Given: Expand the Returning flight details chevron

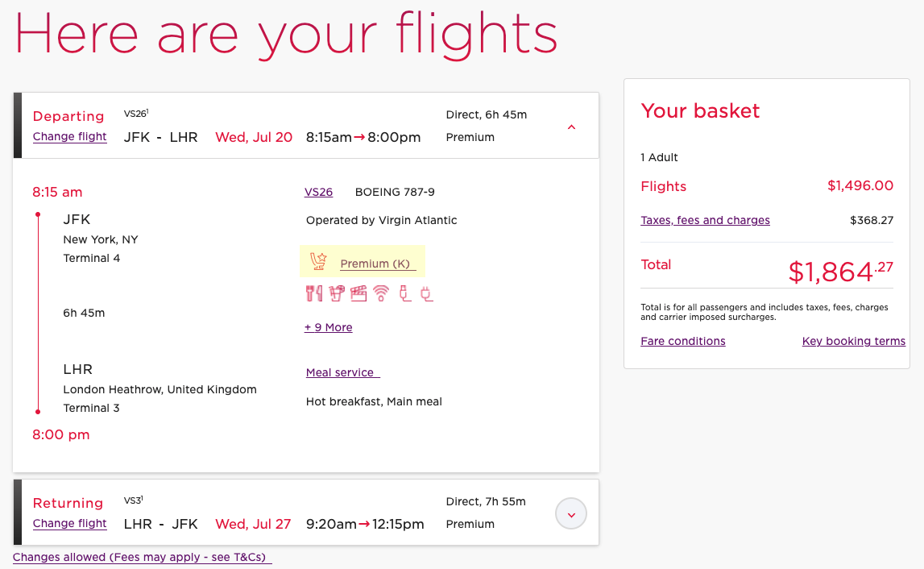Looking at the screenshot, I should (570, 513).
